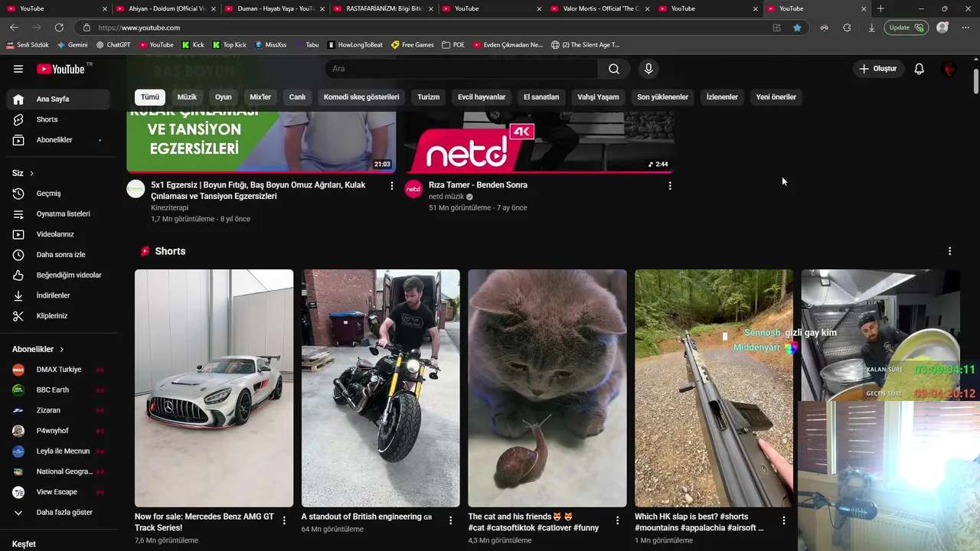This screenshot has width=980, height=551.
Task: Select Yeni öneriler filter chip
Action: [x=776, y=97]
